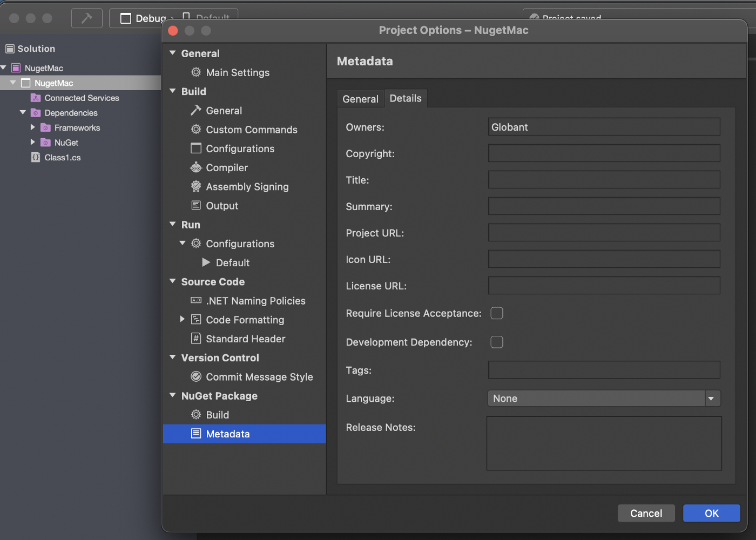This screenshot has width=756, height=540.
Task: Collapse the Dependencies node in Solution pad
Action: click(23, 112)
